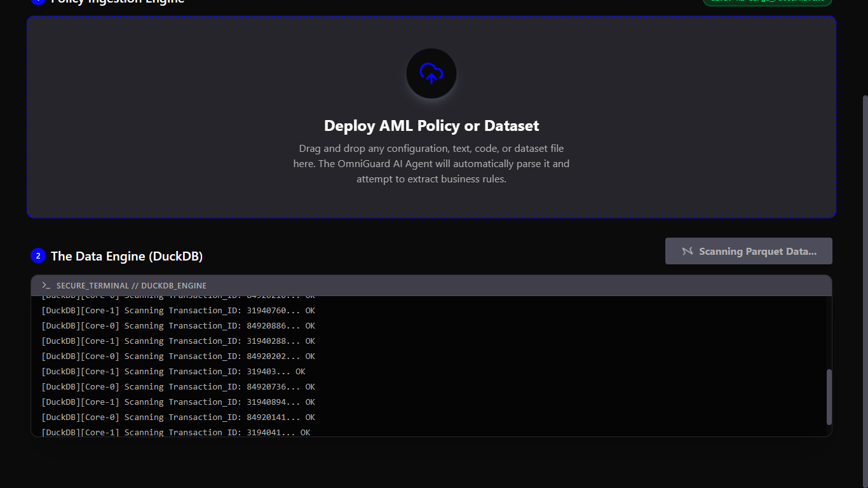Screen dimensions: 868x488
Task: Click log line for Transaction_ID 31940760
Action: click(178, 311)
